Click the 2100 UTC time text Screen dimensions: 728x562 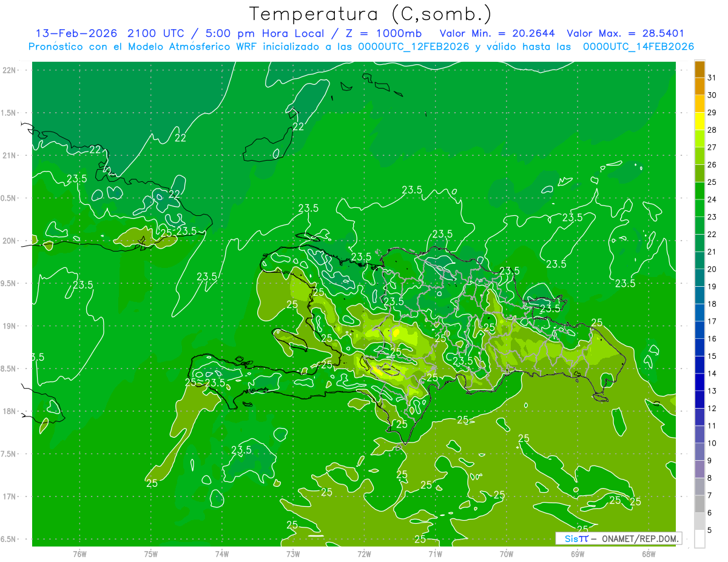(155, 33)
